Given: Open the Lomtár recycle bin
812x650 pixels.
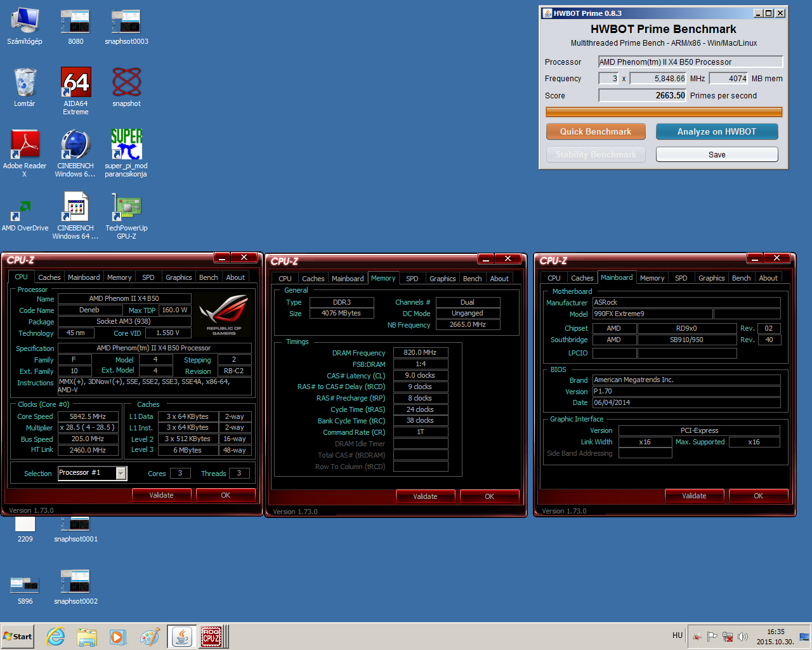Looking at the screenshot, I should (x=25, y=88).
